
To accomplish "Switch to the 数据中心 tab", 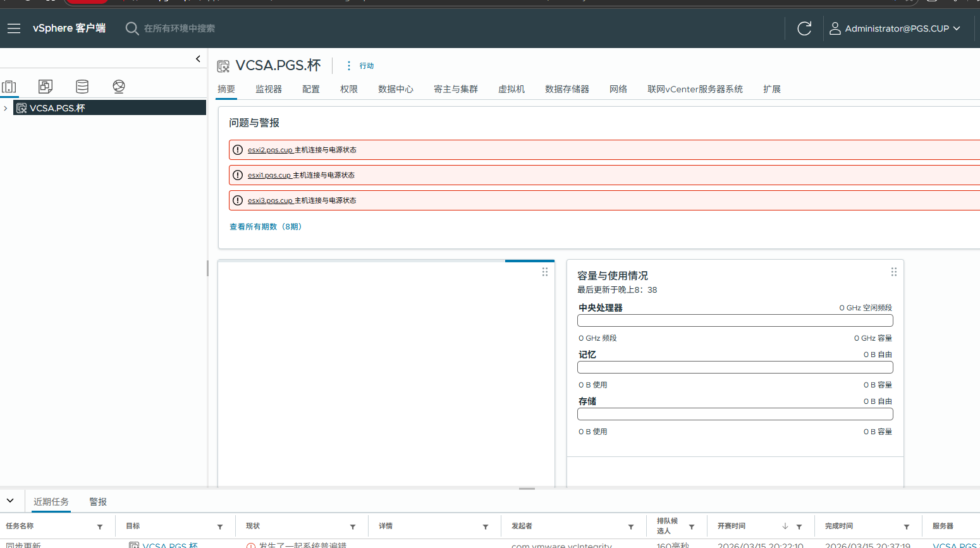I will tap(396, 89).
